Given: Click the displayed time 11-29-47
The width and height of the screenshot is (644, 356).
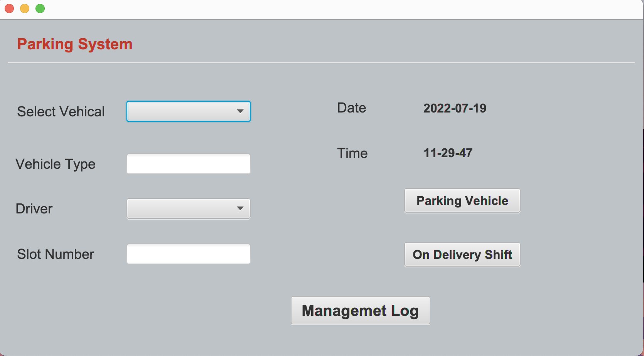Looking at the screenshot, I should (x=447, y=153).
